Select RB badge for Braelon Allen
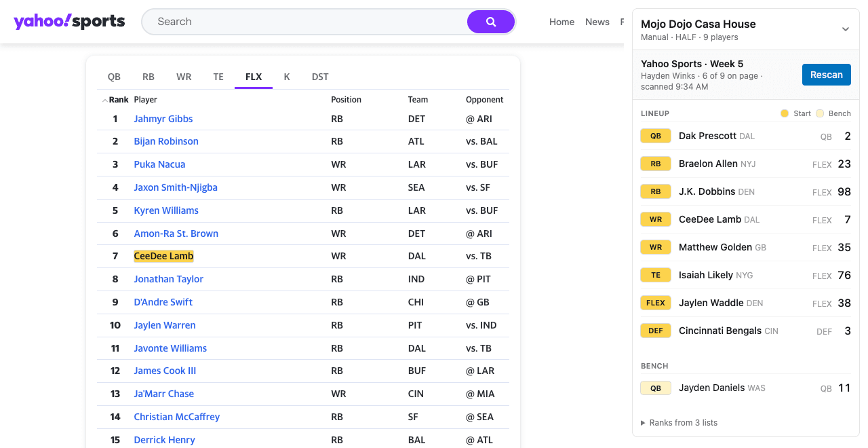This screenshot has width=868, height=448. (x=656, y=164)
